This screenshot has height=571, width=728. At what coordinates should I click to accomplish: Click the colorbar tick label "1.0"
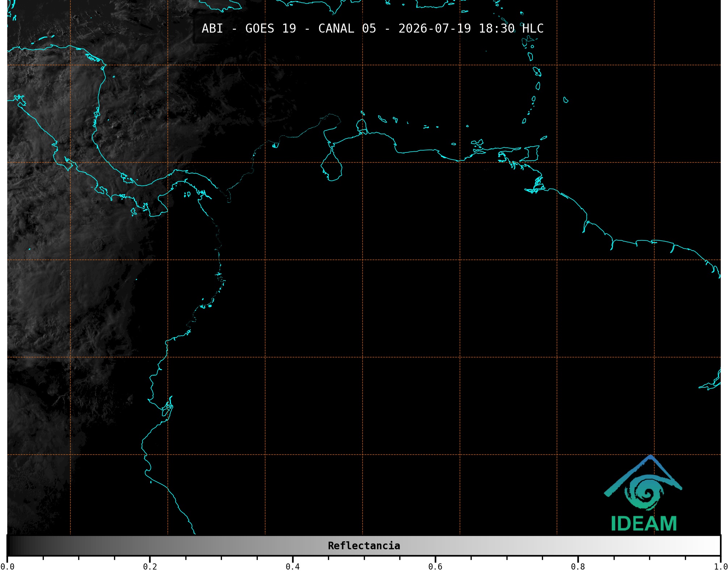(721, 566)
